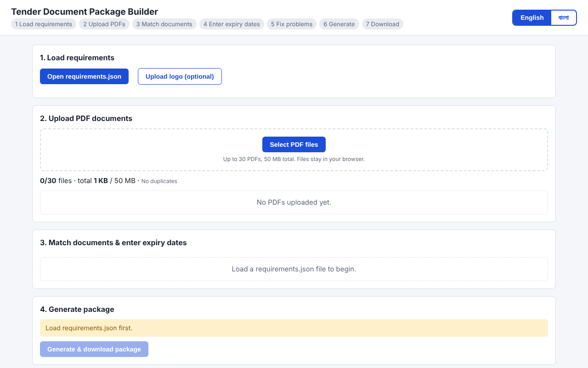Switch language to Bangla (বাংলা)
588x368 pixels.
click(564, 18)
